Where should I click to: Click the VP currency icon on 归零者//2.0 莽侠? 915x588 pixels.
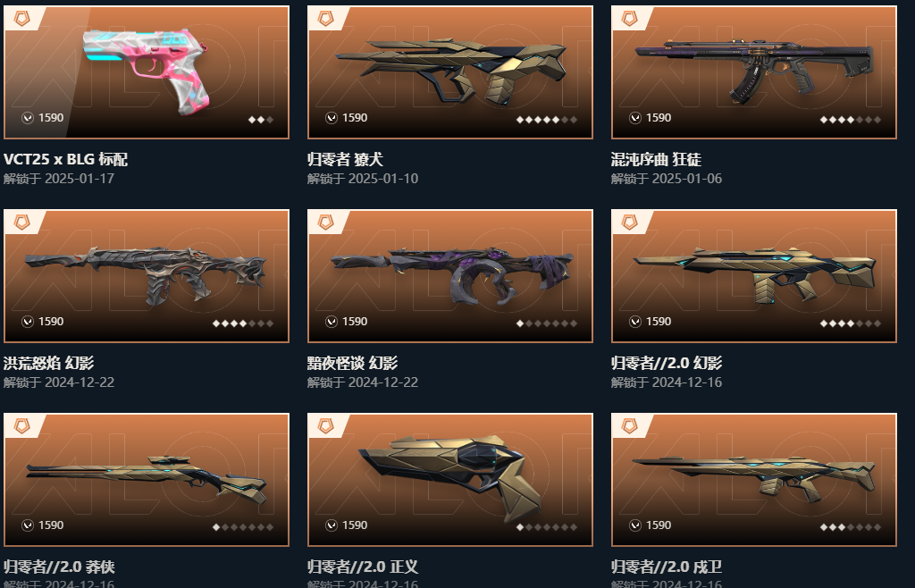point(28,525)
